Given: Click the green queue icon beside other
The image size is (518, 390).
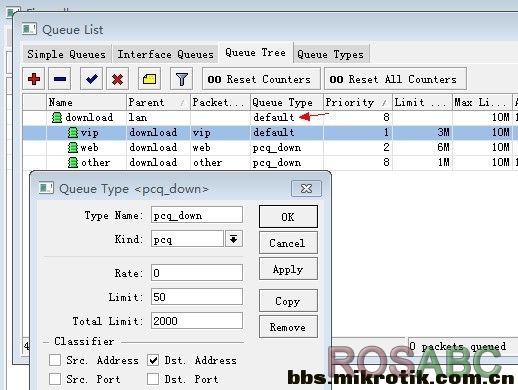Looking at the screenshot, I should tap(73, 162).
